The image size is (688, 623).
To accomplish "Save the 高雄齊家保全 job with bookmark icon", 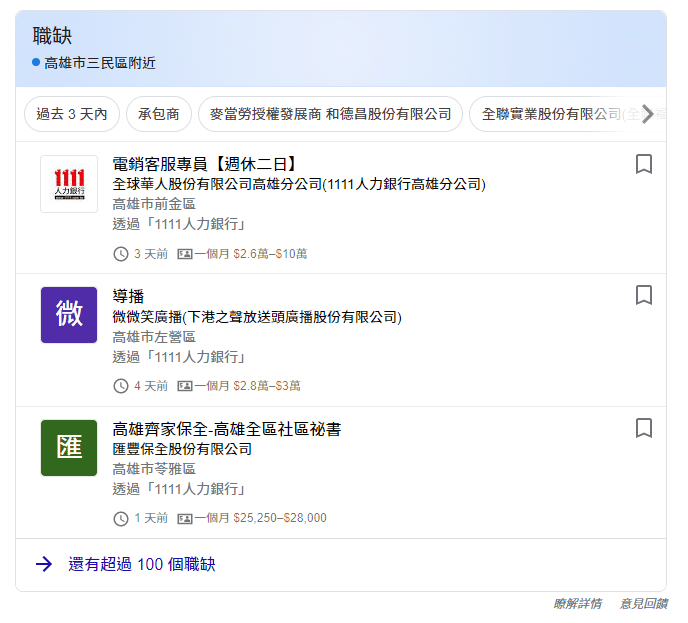I will pos(644,428).
